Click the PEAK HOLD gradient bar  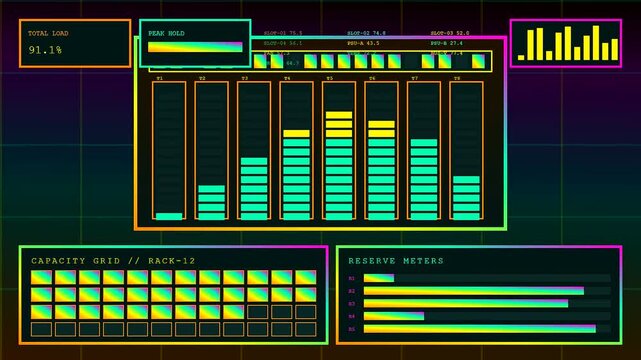195,47
